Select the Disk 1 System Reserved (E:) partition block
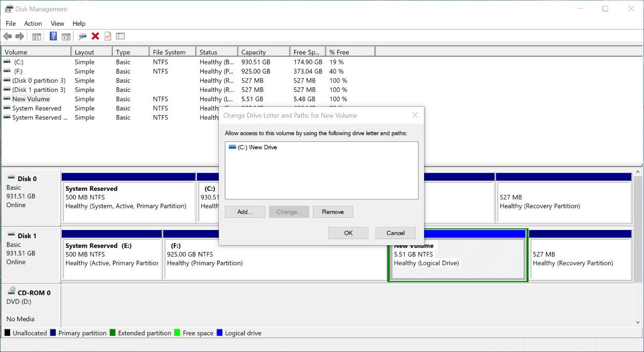This screenshot has width=644, height=352. pos(112,255)
